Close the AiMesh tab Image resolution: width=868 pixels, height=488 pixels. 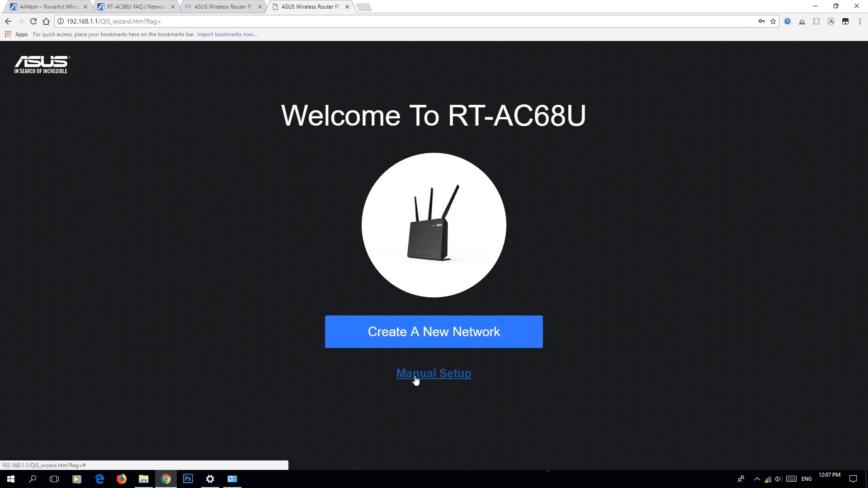(85, 7)
